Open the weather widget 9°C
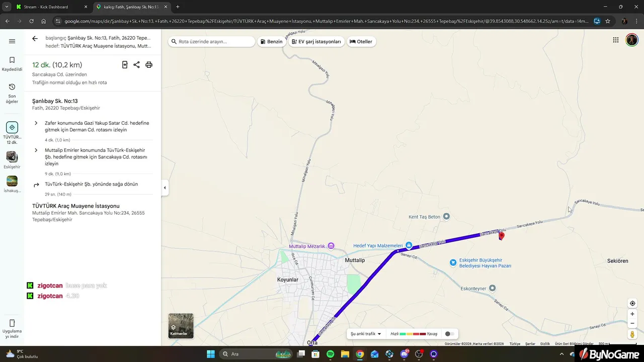Screen dimensions: 644x362 [x=23, y=354]
